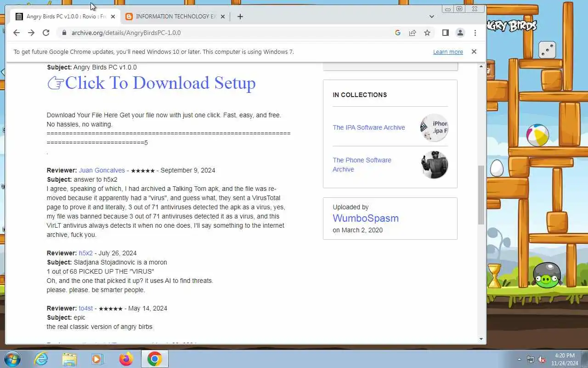Open a new tab
This screenshot has width=588, height=368.
coord(240,17)
